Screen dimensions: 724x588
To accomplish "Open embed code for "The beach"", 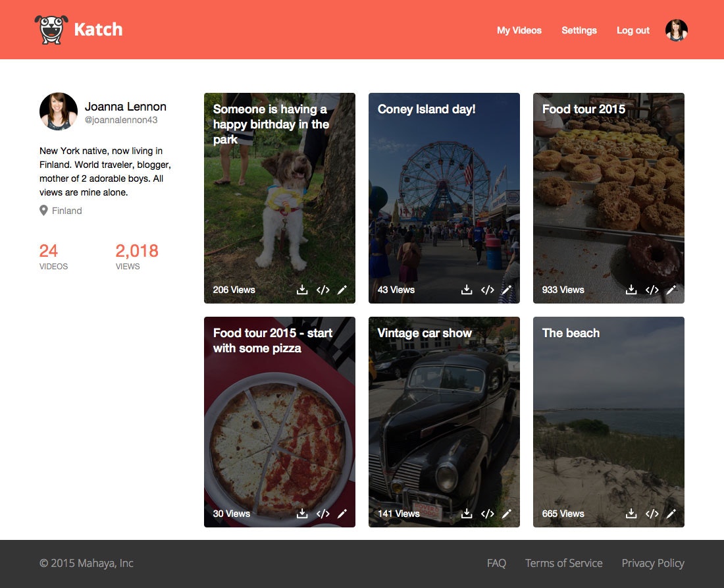I will pos(652,513).
